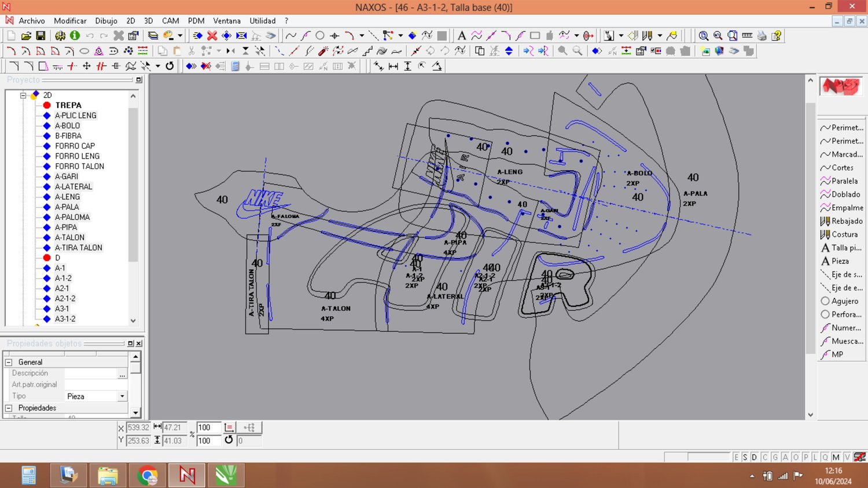This screenshot has width=868, height=488.
Task: Click the red X delete icon in top toolbar
Action: point(212,36)
